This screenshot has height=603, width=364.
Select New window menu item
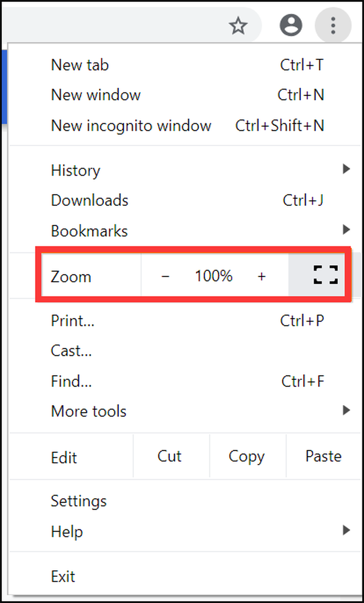point(185,95)
